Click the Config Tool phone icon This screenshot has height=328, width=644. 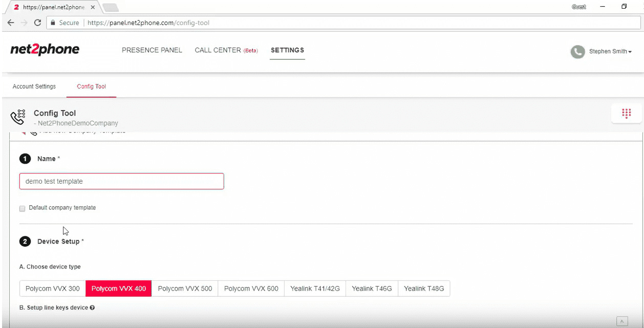[x=18, y=117]
